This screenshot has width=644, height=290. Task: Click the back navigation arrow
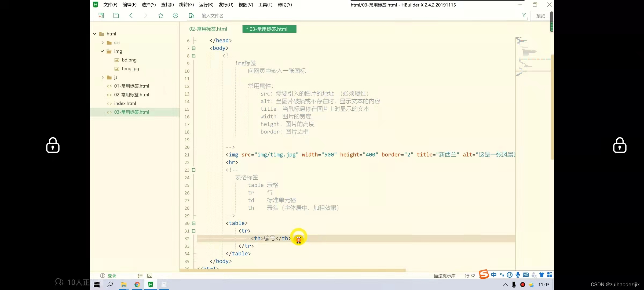pos(131,16)
